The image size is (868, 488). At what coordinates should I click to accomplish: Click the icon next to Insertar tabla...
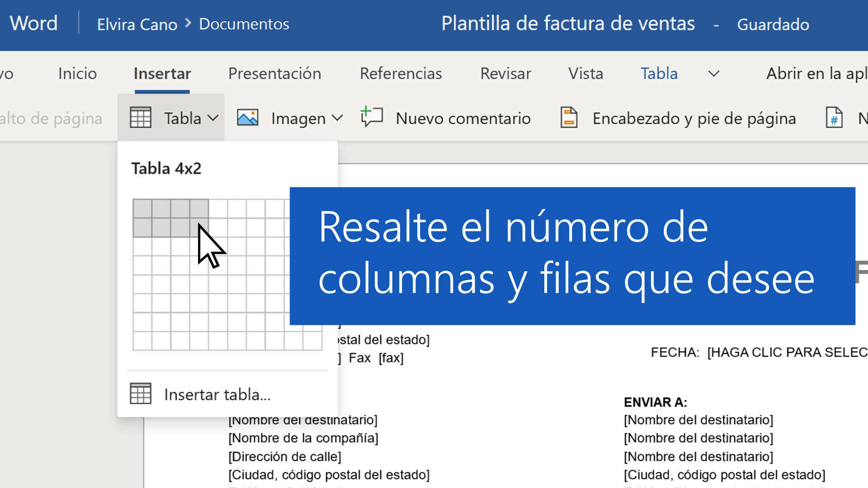(141, 394)
